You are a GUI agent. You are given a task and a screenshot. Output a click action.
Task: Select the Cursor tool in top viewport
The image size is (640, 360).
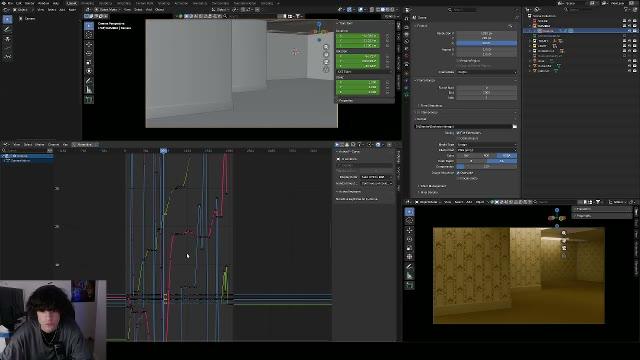[x=89, y=35]
